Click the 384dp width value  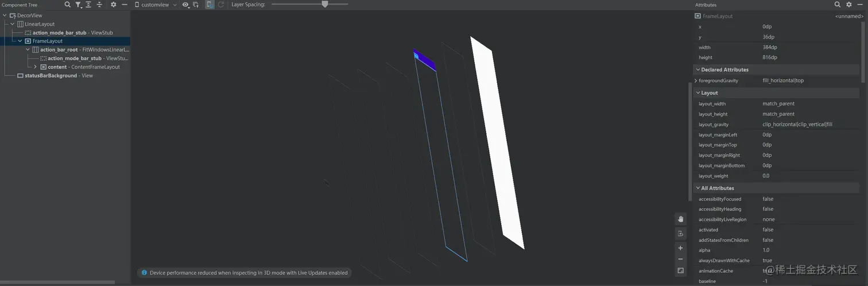[770, 48]
